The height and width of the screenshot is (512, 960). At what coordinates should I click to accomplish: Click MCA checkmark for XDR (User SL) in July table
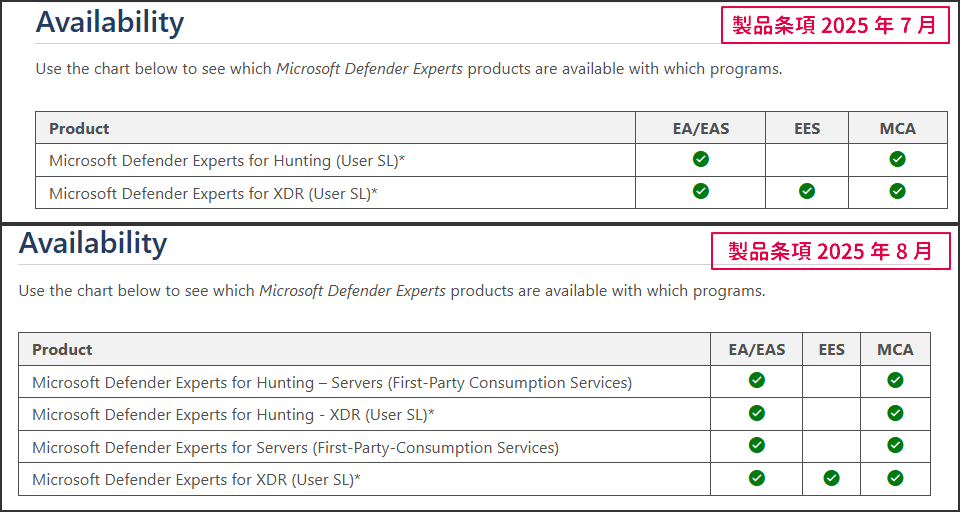pyautogui.click(x=897, y=191)
